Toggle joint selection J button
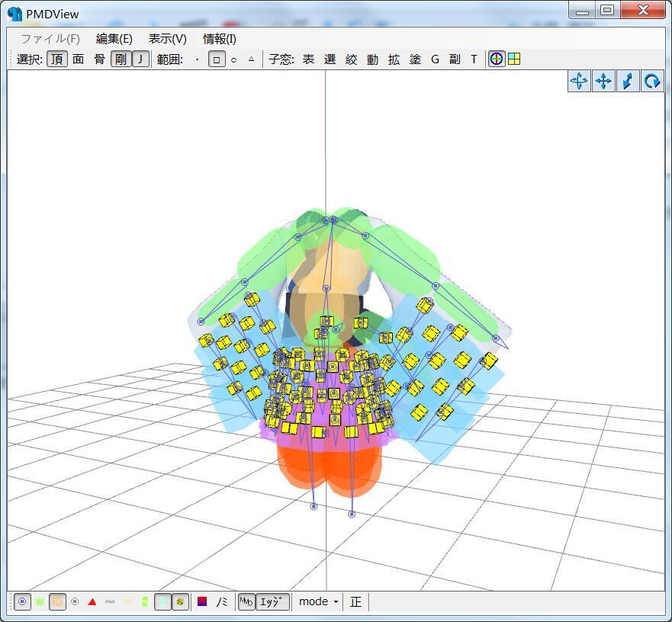 pyautogui.click(x=140, y=59)
